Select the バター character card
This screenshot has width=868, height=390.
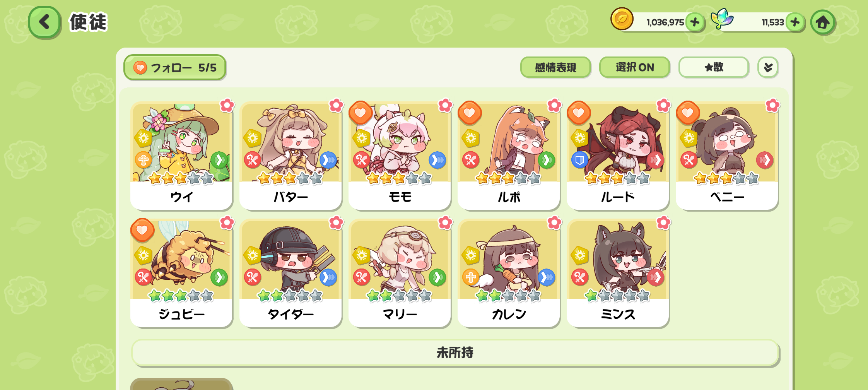tap(290, 156)
